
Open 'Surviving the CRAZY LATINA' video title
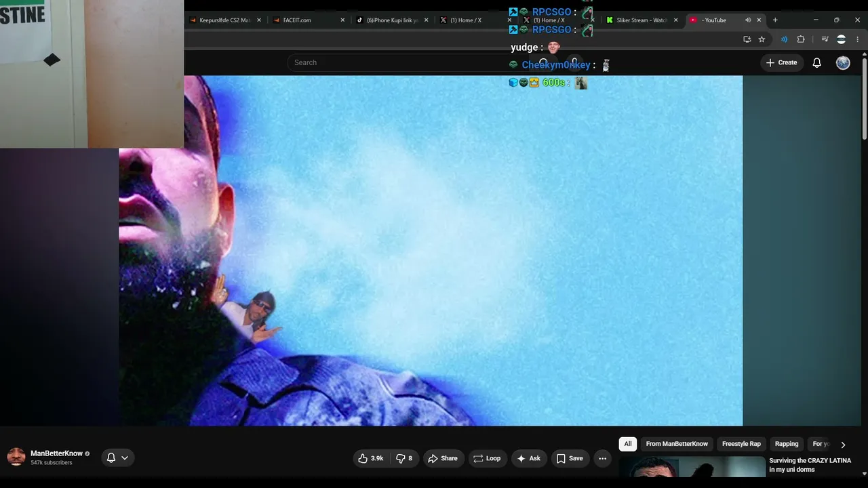[x=810, y=465]
